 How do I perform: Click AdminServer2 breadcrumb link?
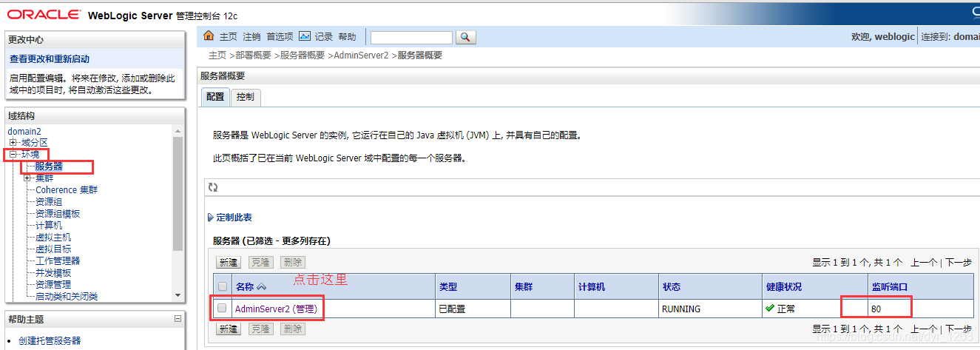click(x=361, y=55)
